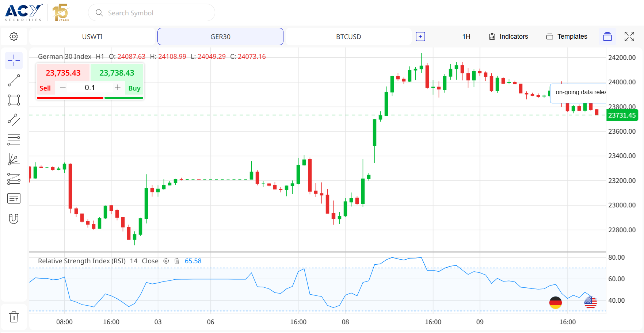Open chart settings gear
This screenshot has width=644, height=333.
(x=14, y=37)
